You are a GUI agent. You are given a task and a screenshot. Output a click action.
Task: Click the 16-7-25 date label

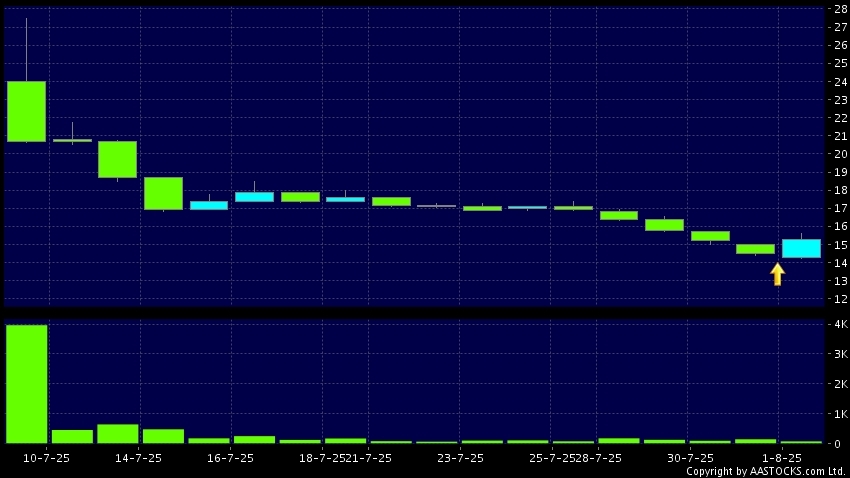[230, 458]
